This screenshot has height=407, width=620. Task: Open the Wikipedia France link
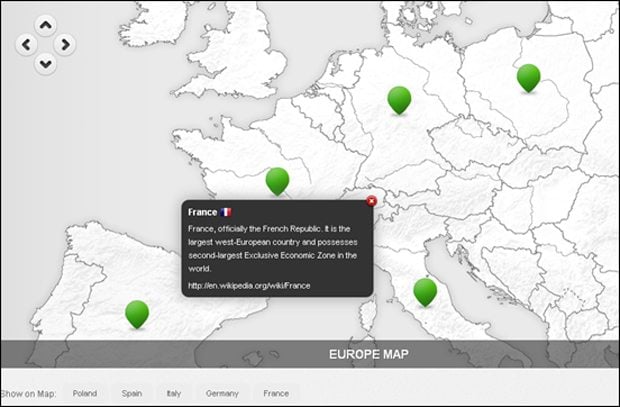pos(249,285)
